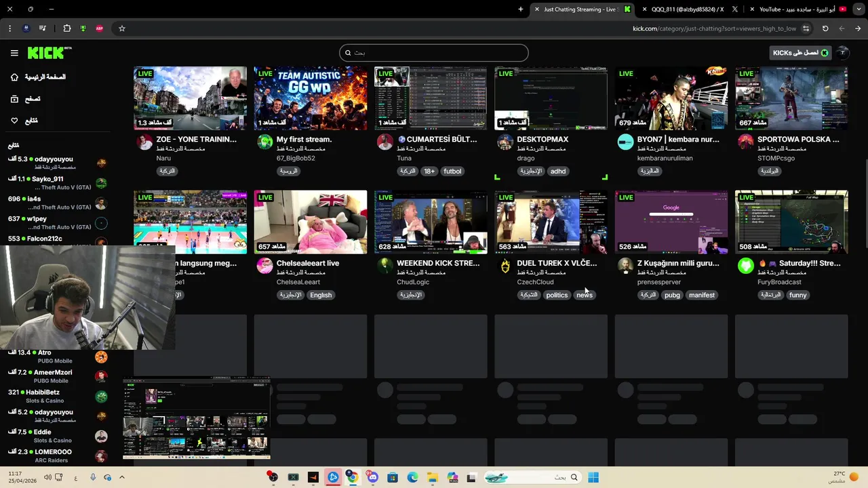Open channel name kembaranuruliman

pyautogui.click(x=665, y=158)
